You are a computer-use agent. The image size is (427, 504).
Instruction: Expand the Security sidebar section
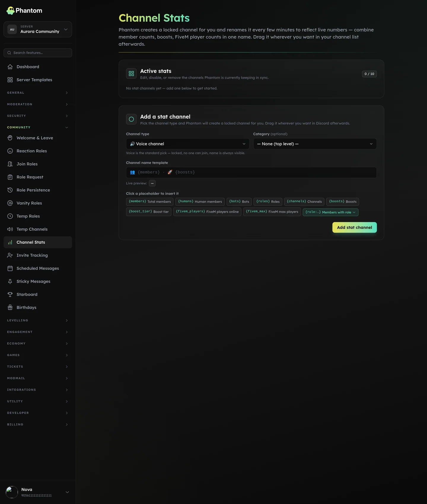tap(38, 116)
